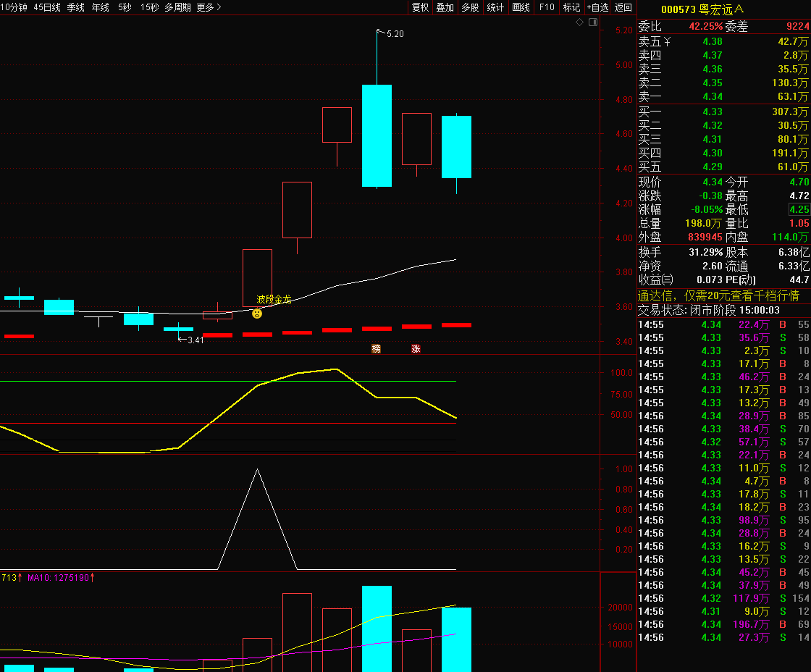Click the 叠加 overlay button
Screen dimensions: 811x672
pyautogui.click(x=445, y=7)
